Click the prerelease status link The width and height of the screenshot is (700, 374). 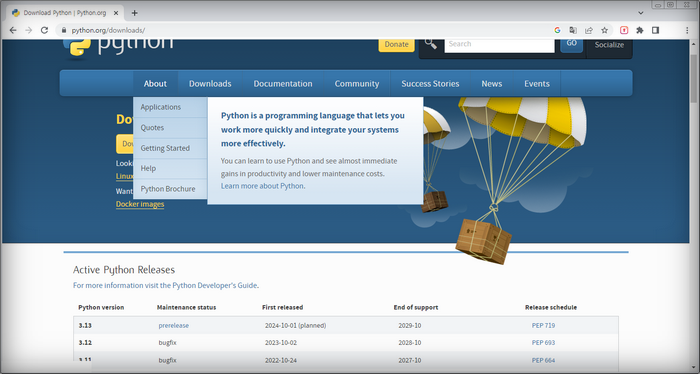[173, 325]
